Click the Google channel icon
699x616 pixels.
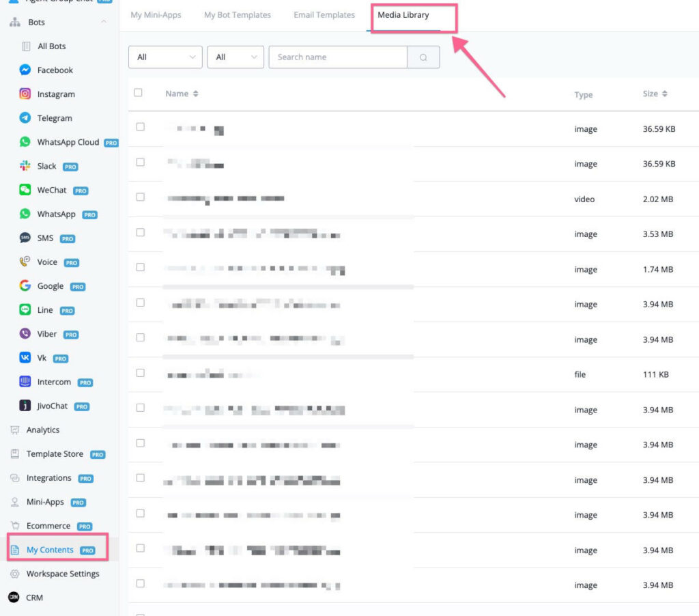click(x=25, y=286)
